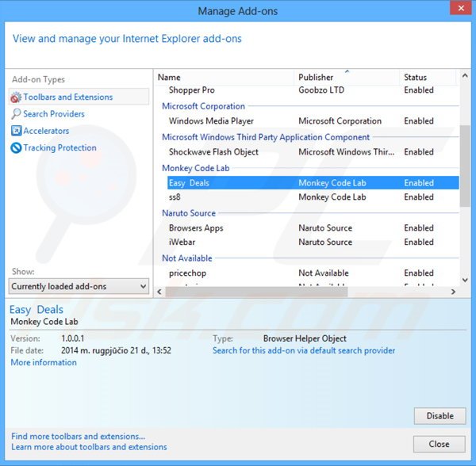Click Search for this add-on via default search provider
Image resolution: width=476 pixels, height=466 pixels.
point(304,351)
